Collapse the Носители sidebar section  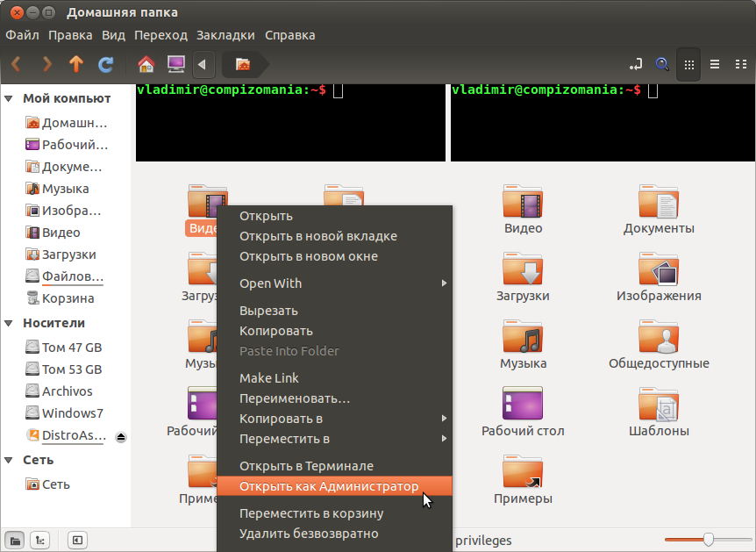9,323
